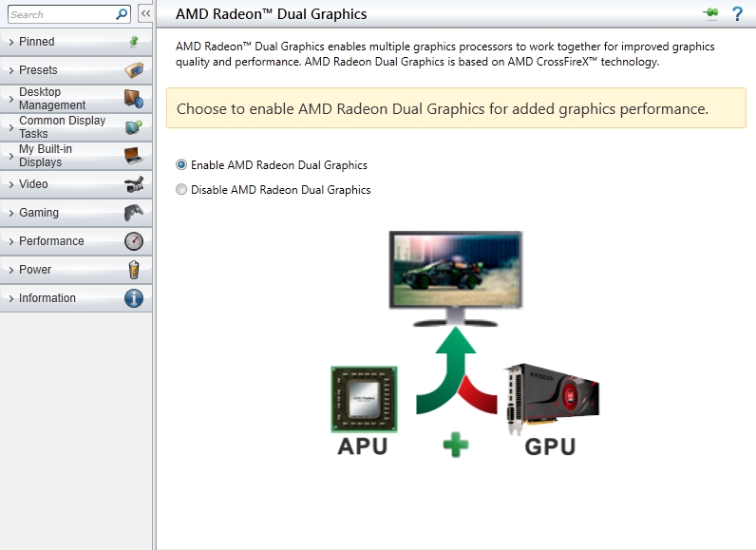
Task: Expand the Power section chevron
Action: coord(11,270)
